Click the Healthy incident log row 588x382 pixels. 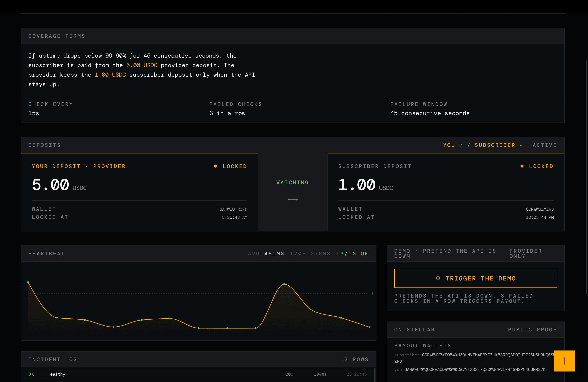(x=198, y=374)
